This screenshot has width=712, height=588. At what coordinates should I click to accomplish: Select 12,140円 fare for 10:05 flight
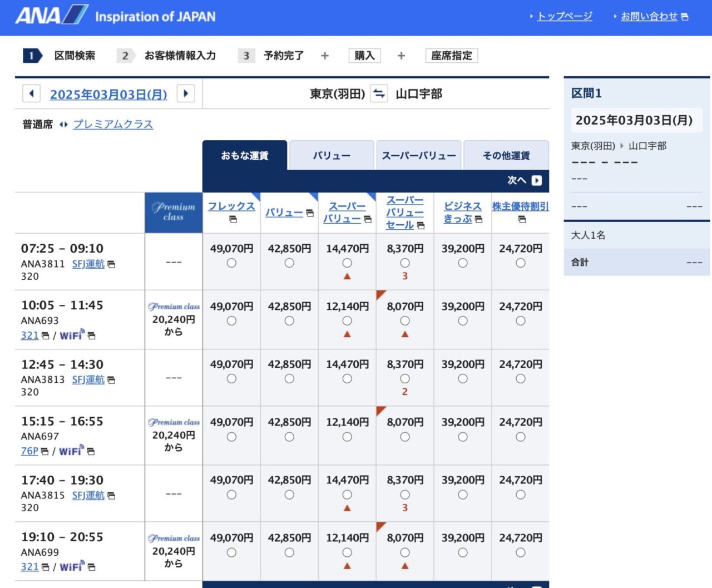click(x=347, y=321)
